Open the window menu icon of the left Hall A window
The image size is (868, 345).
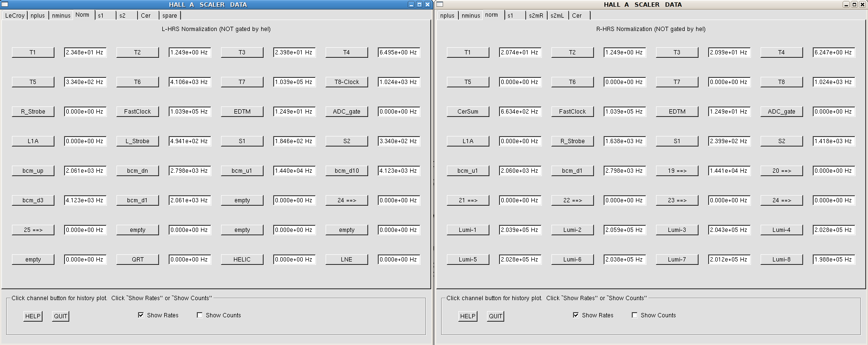coord(4,4)
